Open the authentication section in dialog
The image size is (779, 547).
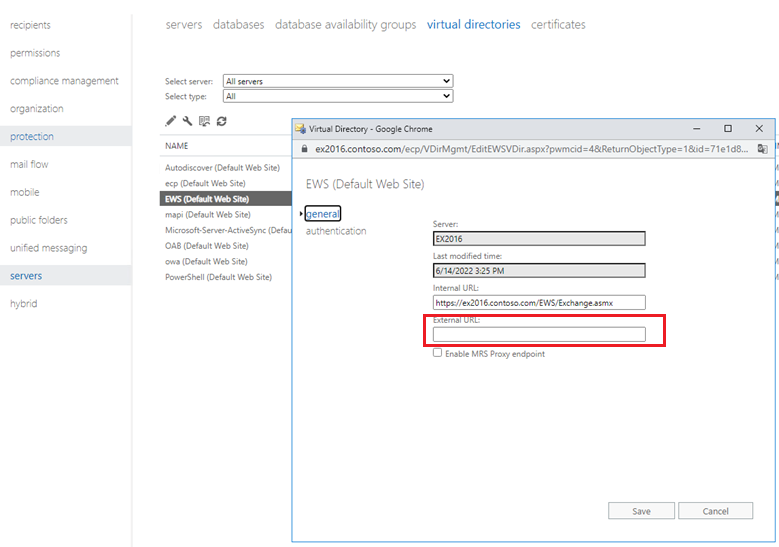336,231
